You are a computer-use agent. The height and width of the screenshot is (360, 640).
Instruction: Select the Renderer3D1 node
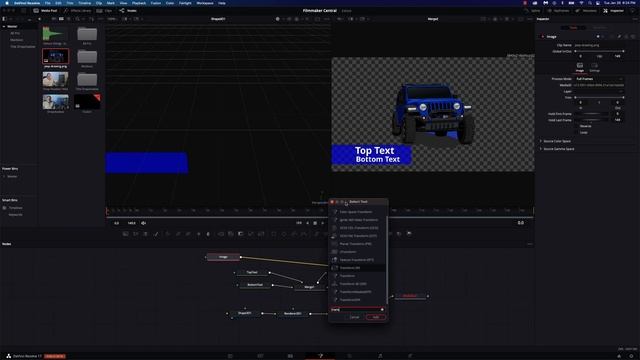(293, 313)
